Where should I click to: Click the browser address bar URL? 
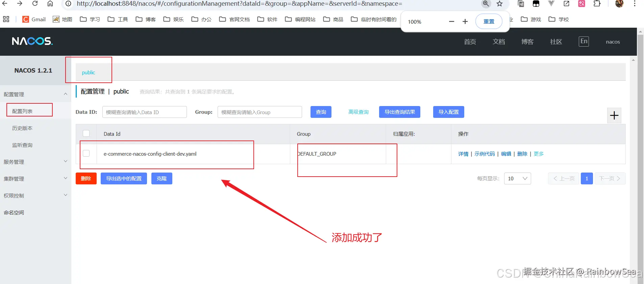(239, 4)
